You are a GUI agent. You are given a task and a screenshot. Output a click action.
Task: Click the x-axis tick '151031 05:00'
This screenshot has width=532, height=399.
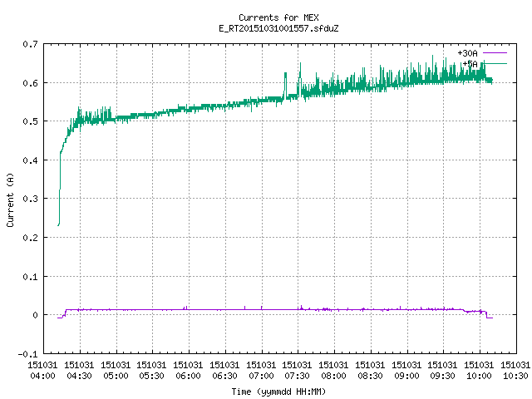(116, 371)
